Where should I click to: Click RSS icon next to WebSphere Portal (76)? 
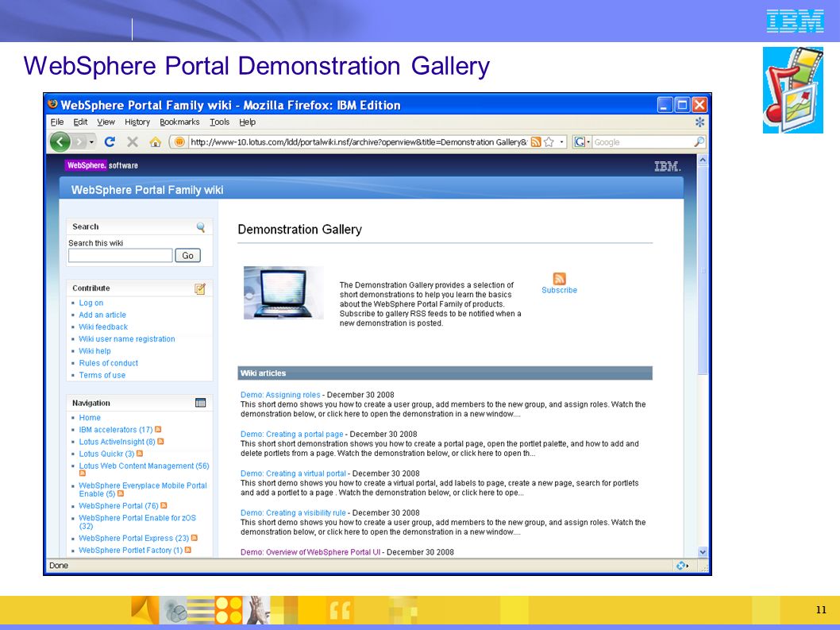click(x=164, y=505)
